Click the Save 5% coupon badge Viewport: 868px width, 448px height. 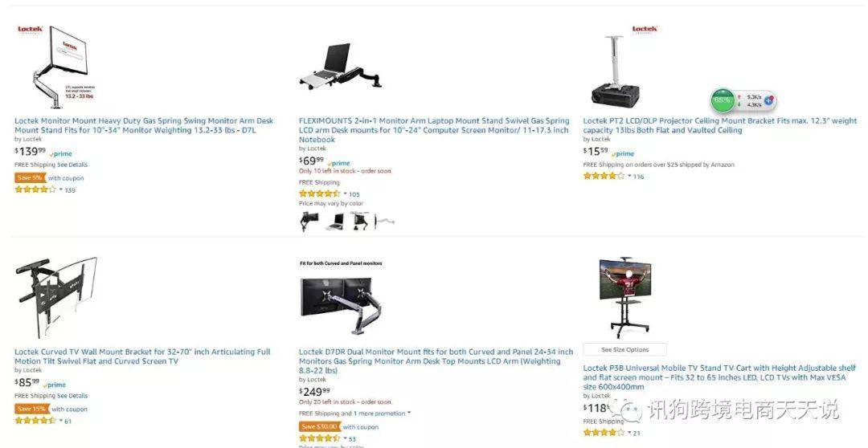click(30, 178)
